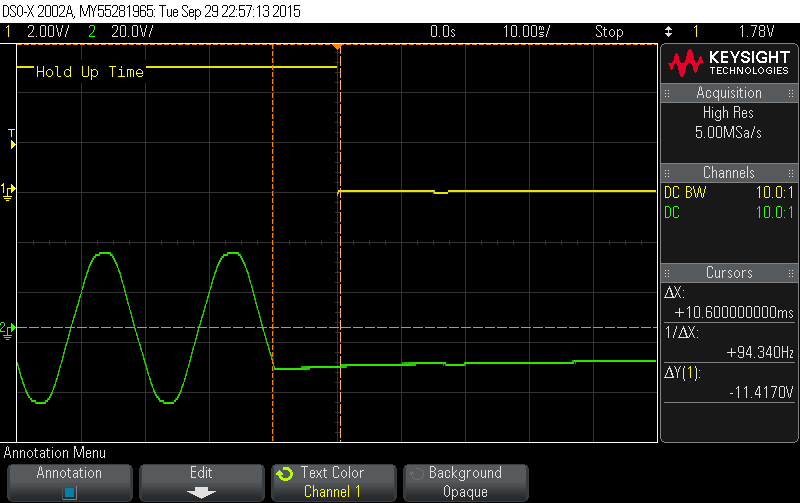The width and height of the screenshot is (800, 503).
Task: Click the trigger edge slope icon
Action: (668, 32)
